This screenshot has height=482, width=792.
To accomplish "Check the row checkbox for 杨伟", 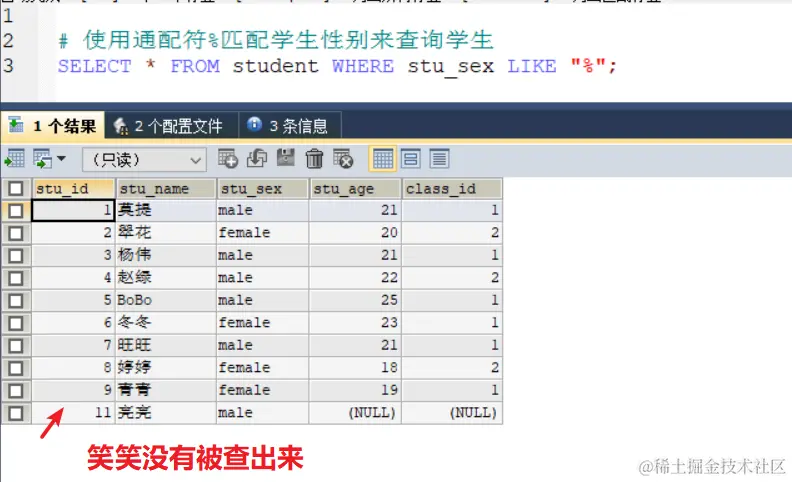I will (16, 256).
